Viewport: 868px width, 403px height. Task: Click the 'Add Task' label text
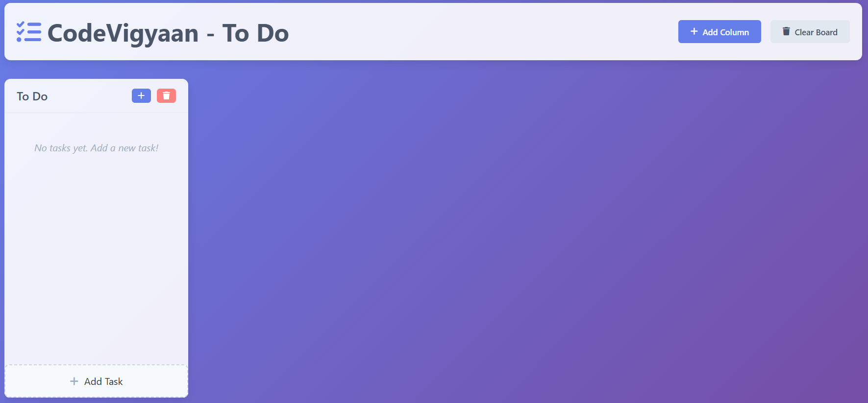[x=103, y=381]
